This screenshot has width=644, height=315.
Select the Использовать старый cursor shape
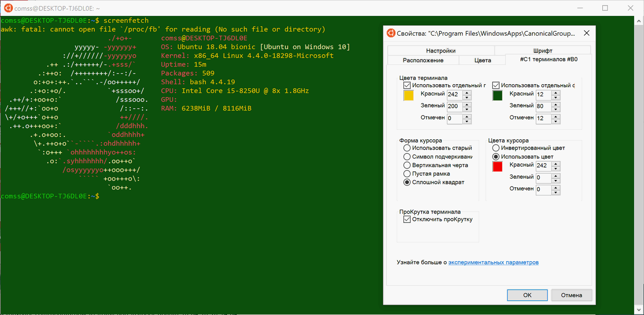(x=407, y=148)
